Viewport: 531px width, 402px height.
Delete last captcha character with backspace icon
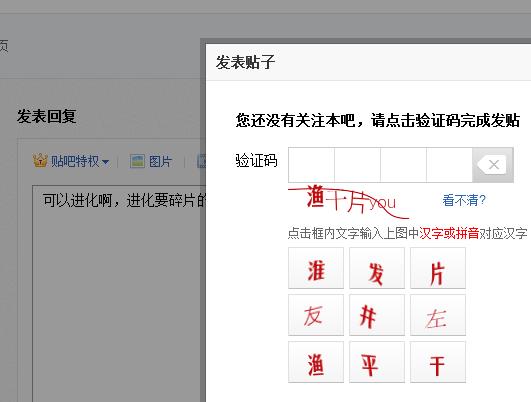[493, 165]
